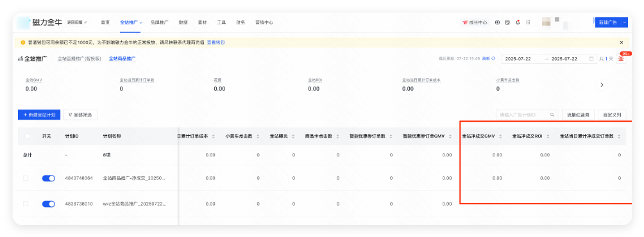The image size is (644, 237).
Task: Click the end date 2025-07-22 field
Action: (564, 59)
